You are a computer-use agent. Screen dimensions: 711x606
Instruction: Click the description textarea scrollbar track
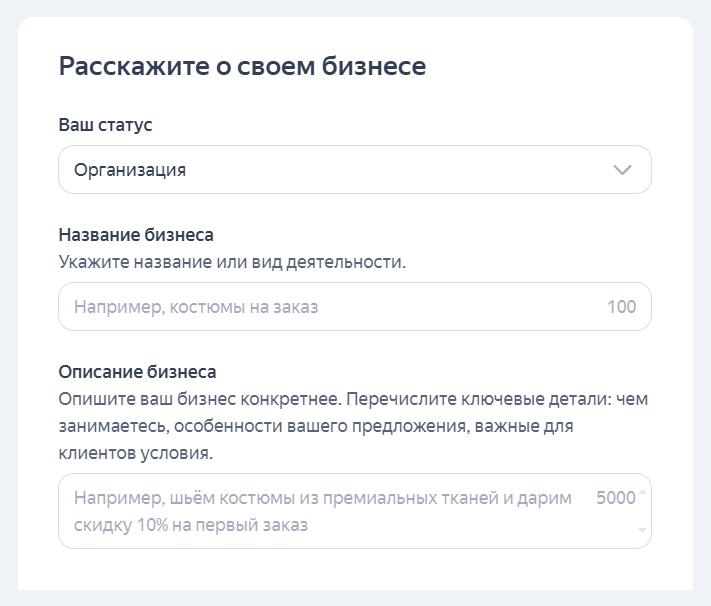click(643, 512)
